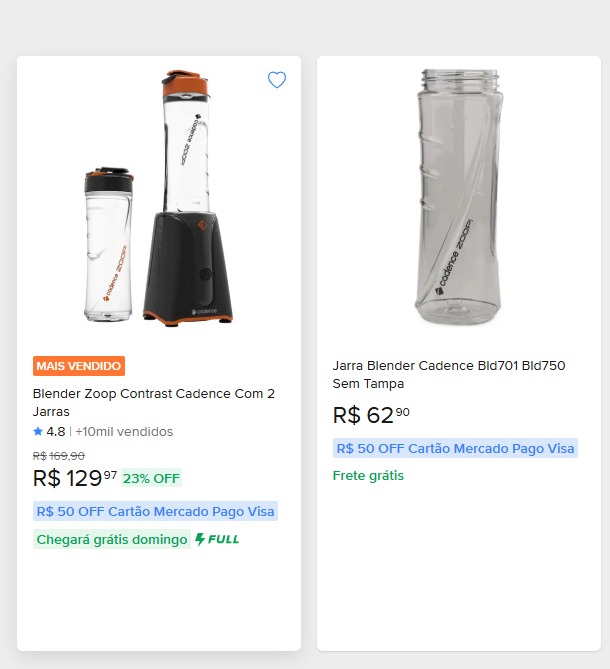This screenshot has height=669, width=610.
Task: Click the R$ 62,90 price
Action: point(371,415)
